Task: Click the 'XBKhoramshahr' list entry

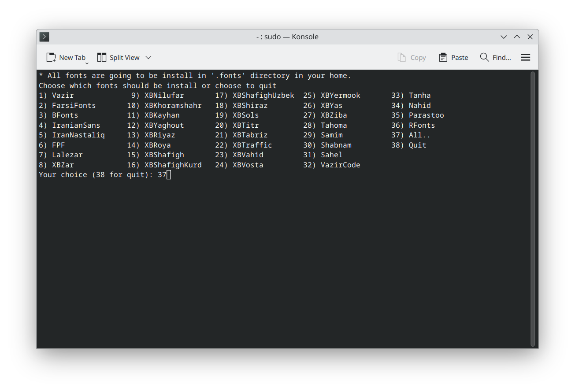Action: [x=173, y=106]
